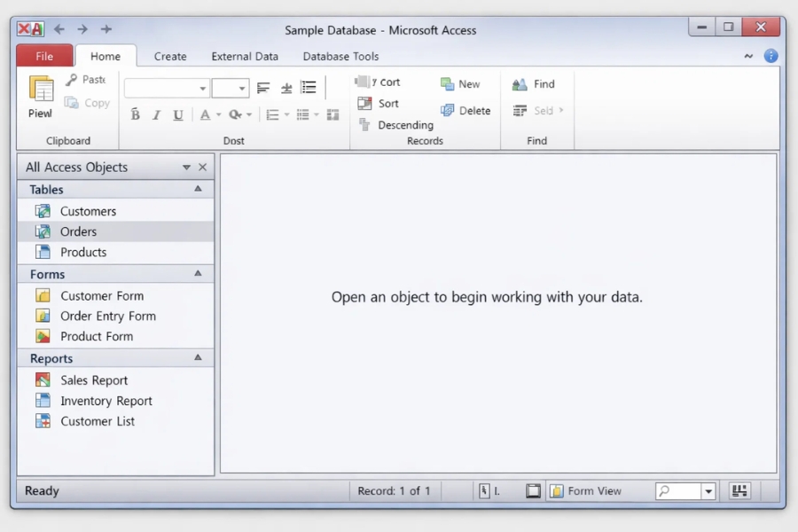Click the Italic formatting icon
Screen dimensions: 798x532
157,114
